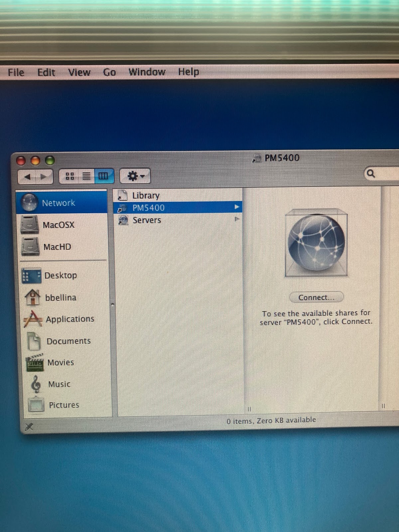The width and height of the screenshot is (399, 532).
Task: Expand PM5400 with its arrow
Action: tap(237, 207)
